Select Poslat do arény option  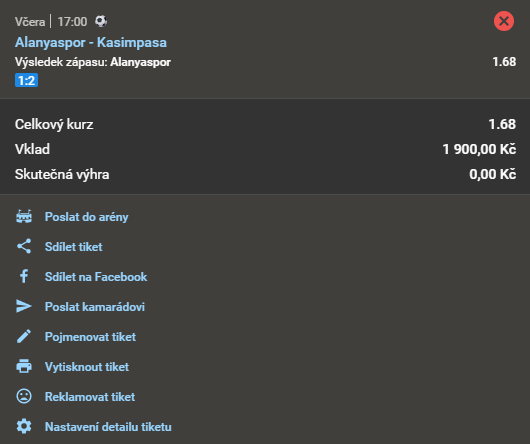click(87, 217)
